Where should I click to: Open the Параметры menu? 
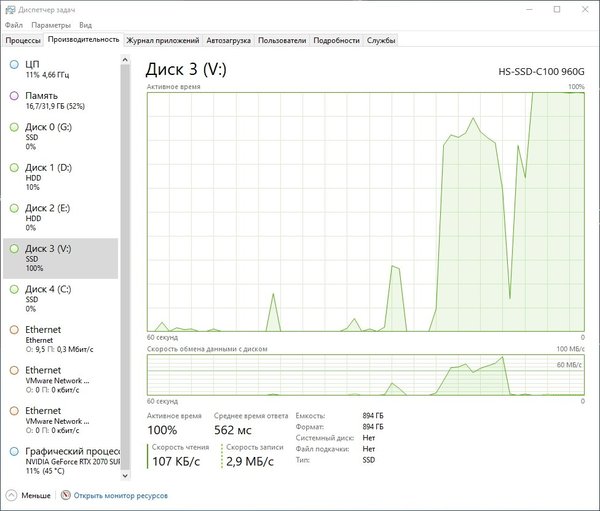(x=51, y=25)
